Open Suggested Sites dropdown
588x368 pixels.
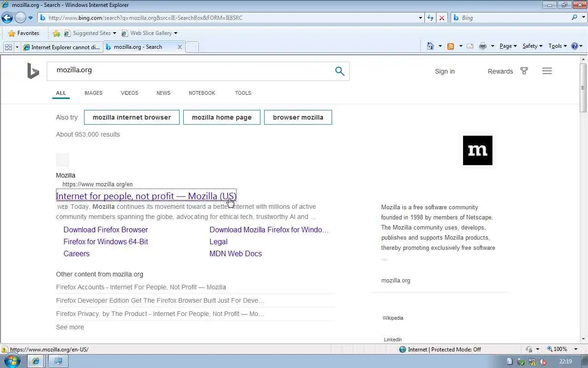click(90, 33)
